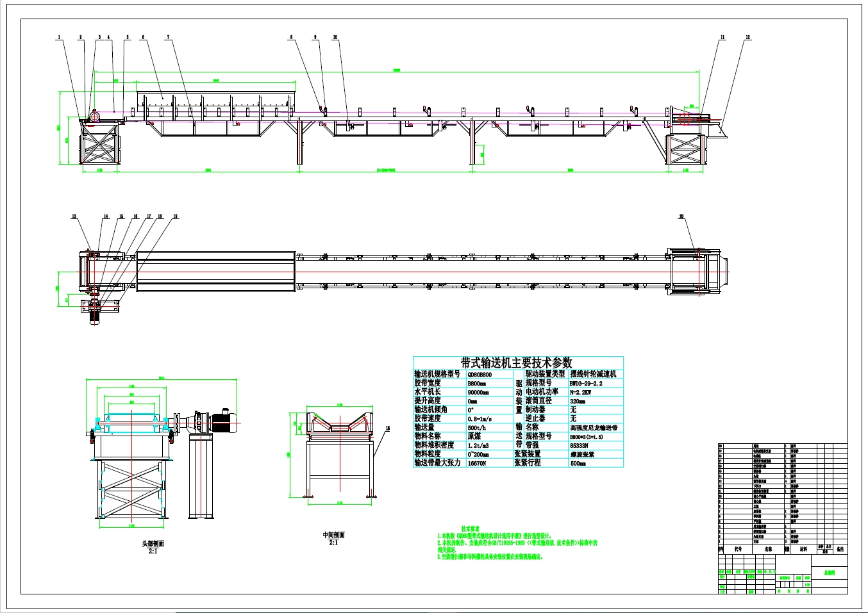The width and height of the screenshot is (868, 613).
Task: Select the B800*3(3+1.5) belt spec value
Action: coord(587,437)
